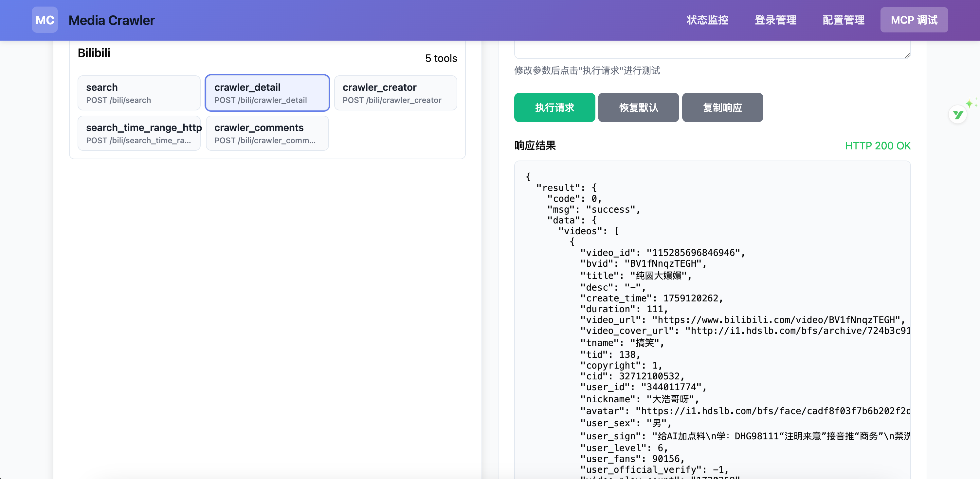980x479 pixels.
Task: Click the Bilibili section heading
Action: pos(94,53)
